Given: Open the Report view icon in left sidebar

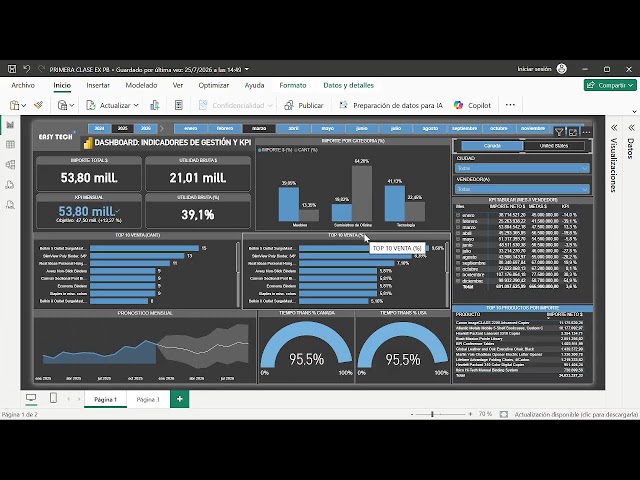Looking at the screenshot, I should point(10,124).
